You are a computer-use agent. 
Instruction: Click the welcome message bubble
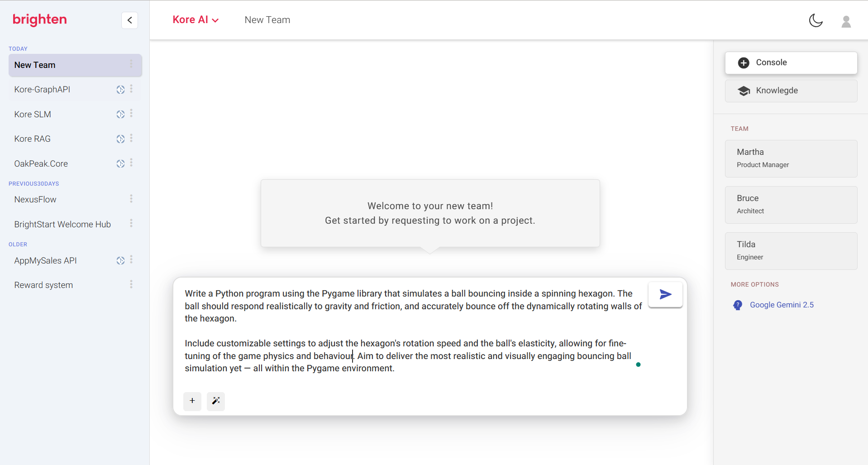[430, 213]
